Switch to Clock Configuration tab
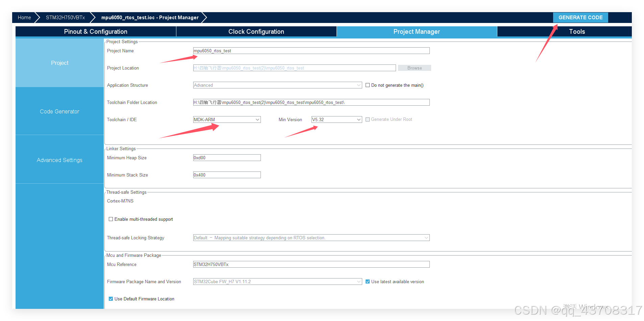Screen dimensions: 644x321 [256, 31]
